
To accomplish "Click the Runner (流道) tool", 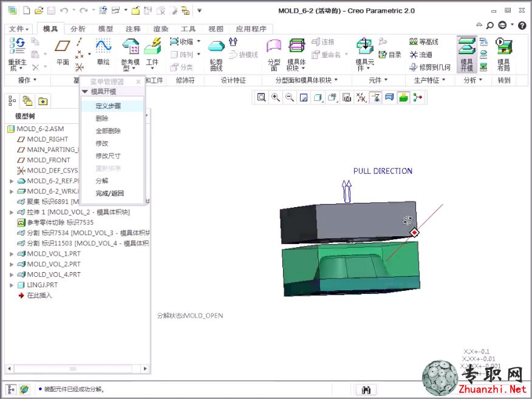I will coord(421,55).
